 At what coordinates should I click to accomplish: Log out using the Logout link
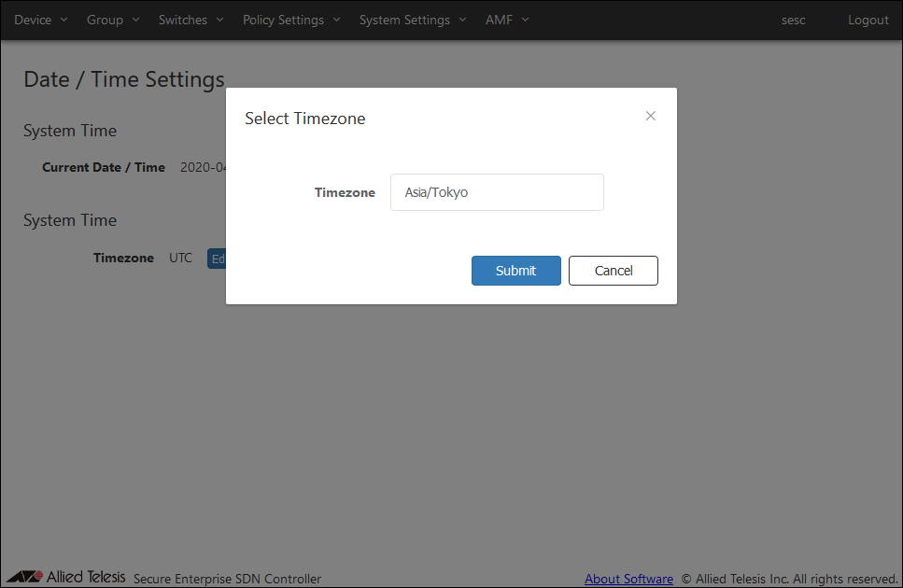(x=868, y=20)
